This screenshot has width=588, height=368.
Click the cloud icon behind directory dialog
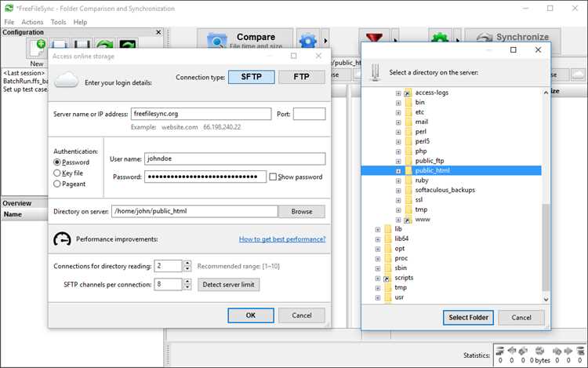(578, 75)
